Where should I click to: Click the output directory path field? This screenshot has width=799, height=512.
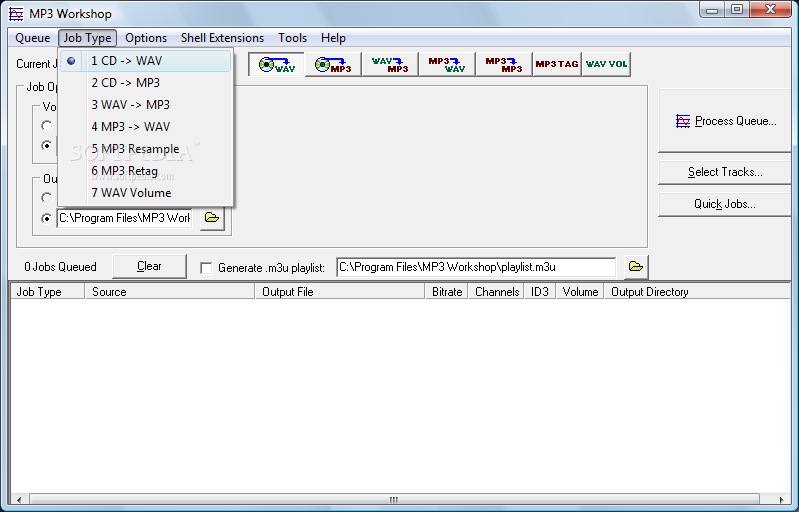[124, 218]
